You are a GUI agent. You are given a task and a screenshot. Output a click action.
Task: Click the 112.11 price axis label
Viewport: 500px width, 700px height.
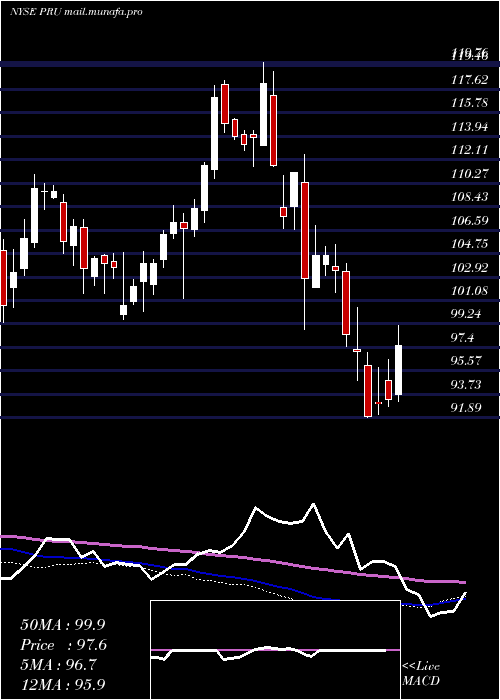pos(469,150)
